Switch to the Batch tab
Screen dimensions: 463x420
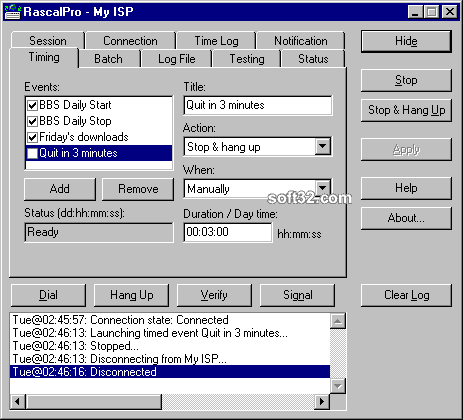point(108,59)
